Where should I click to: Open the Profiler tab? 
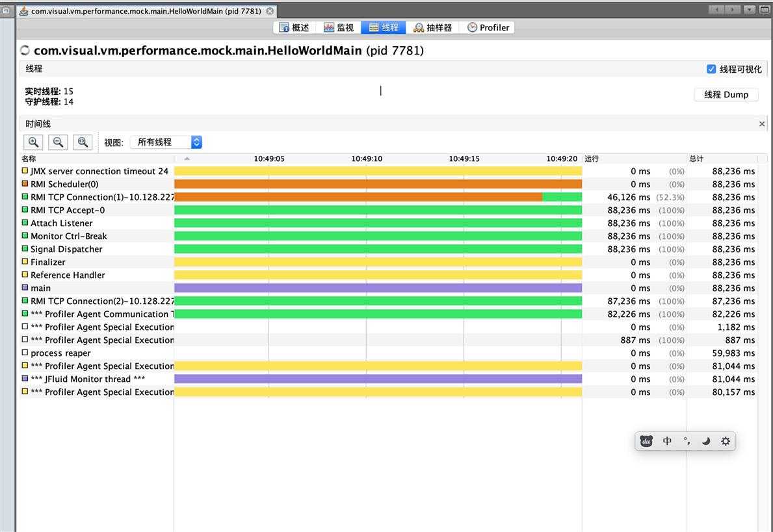488,27
